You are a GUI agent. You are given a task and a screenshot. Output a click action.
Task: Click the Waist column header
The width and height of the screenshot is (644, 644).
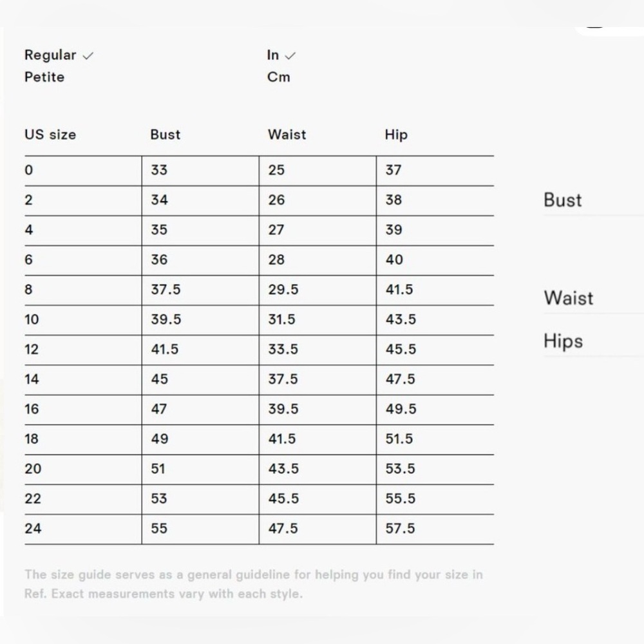pos(287,135)
